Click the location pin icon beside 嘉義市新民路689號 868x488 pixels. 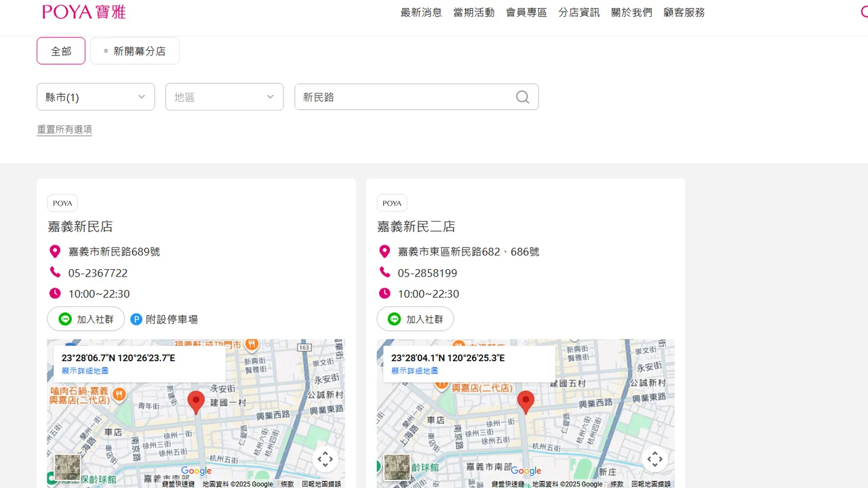click(55, 251)
